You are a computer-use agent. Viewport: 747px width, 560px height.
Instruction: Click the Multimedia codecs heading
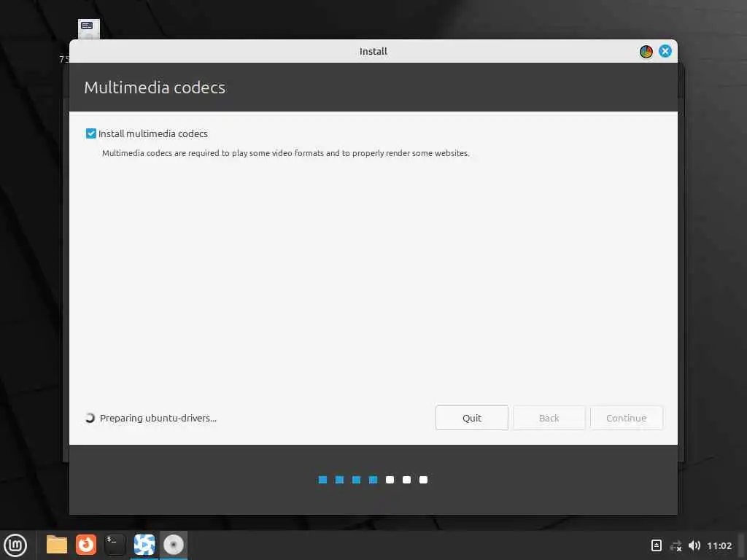click(x=155, y=87)
